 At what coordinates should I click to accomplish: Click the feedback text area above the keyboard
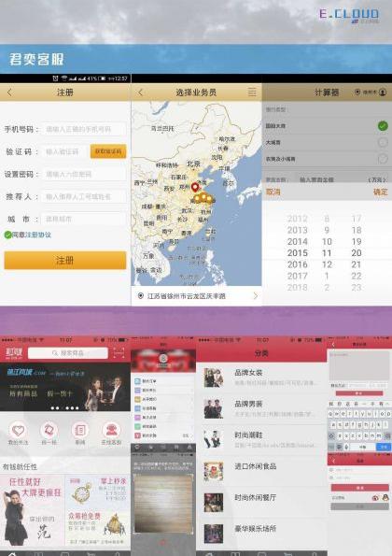tap(359, 365)
